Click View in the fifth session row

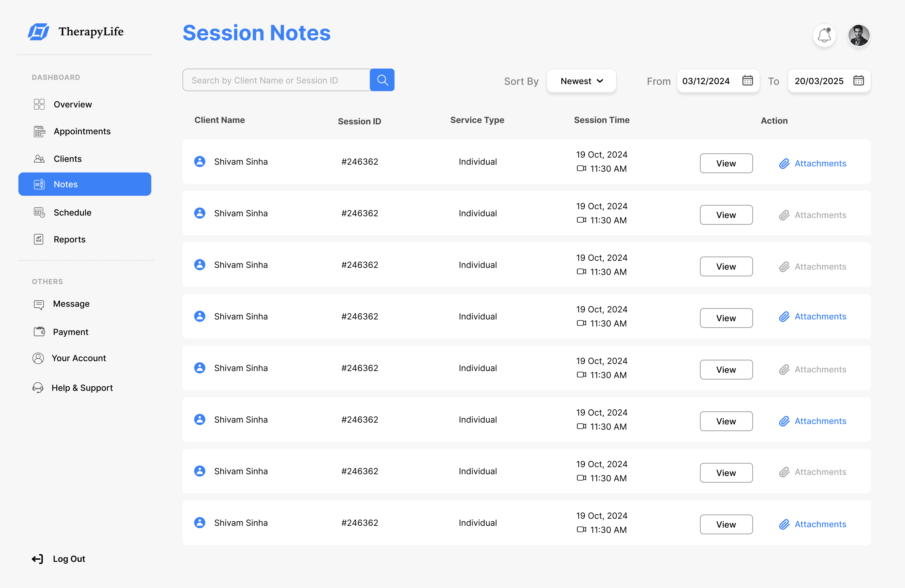[726, 370]
